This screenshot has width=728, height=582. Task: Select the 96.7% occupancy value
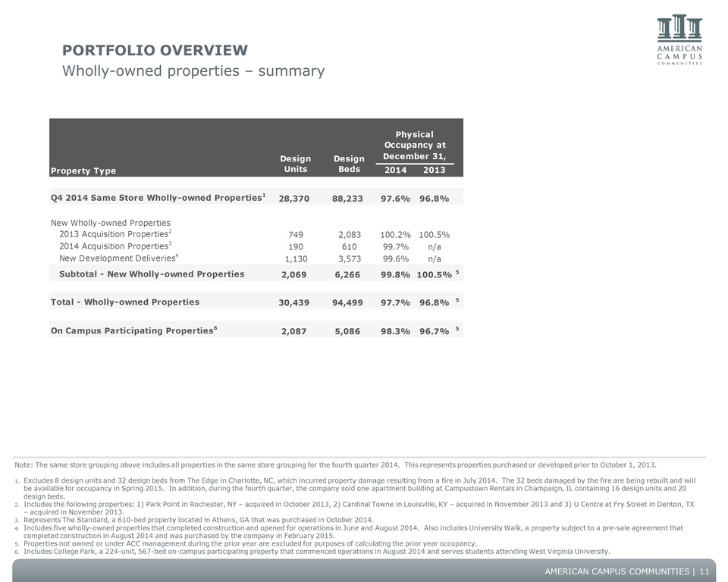coord(434,331)
